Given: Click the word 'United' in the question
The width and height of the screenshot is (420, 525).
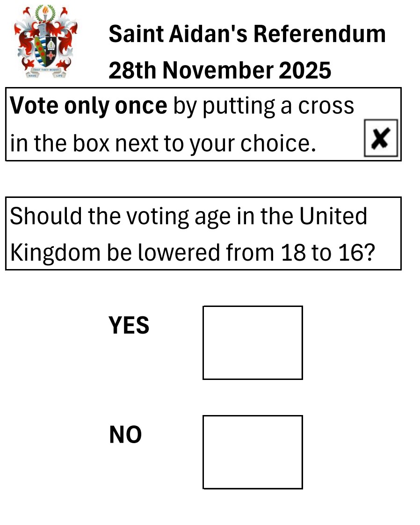Looking at the screenshot, I should tap(333, 216).
